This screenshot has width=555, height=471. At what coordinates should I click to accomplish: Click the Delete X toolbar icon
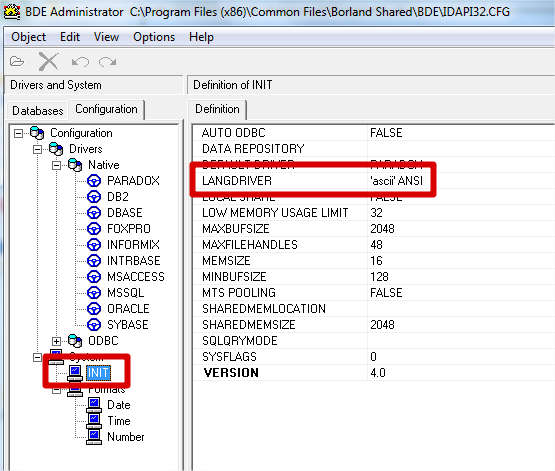click(x=48, y=62)
